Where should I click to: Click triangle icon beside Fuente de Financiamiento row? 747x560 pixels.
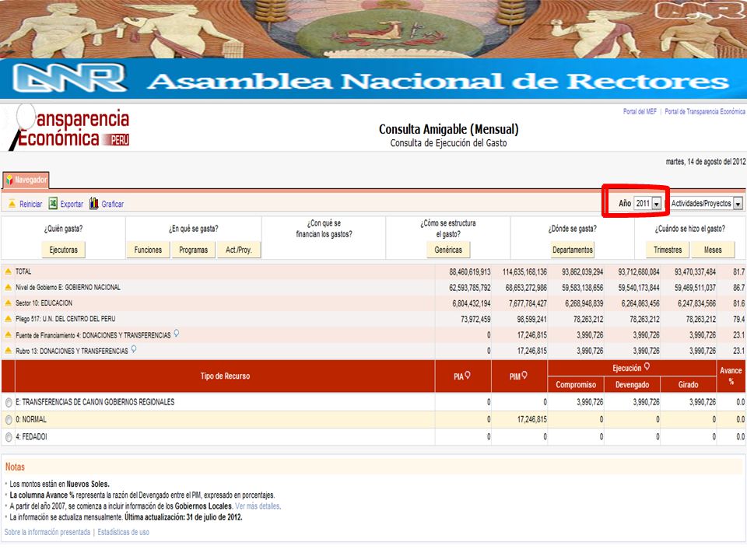(x=8, y=334)
